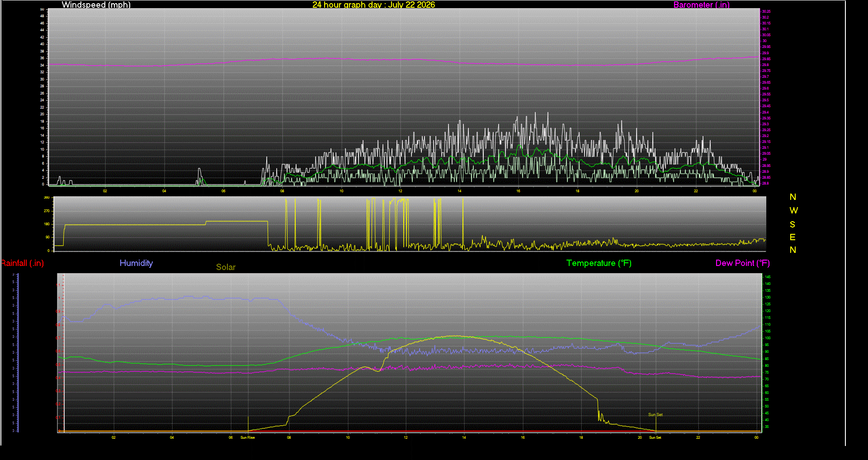The height and width of the screenshot is (460, 868).
Task: Click 70 on the temperature axis
Action: (767, 379)
